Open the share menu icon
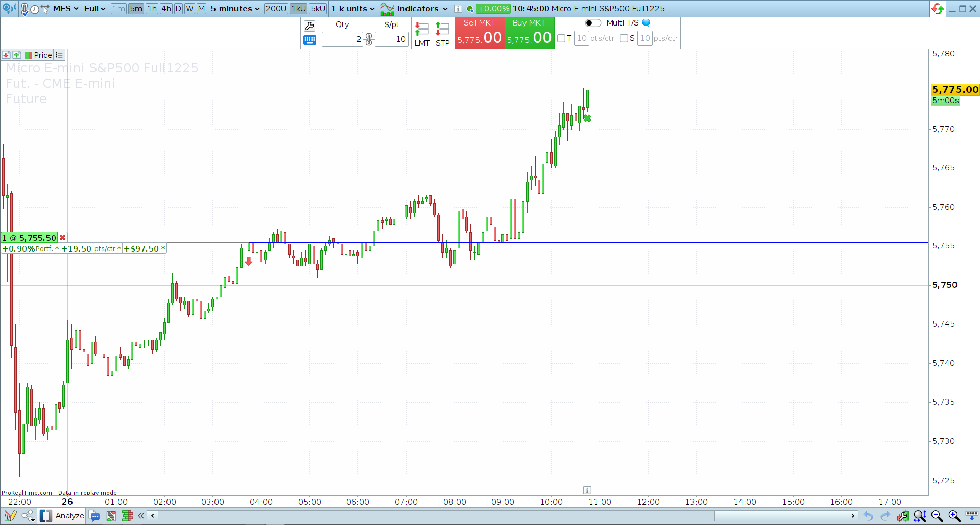The height and width of the screenshot is (525, 980). point(28,516)
